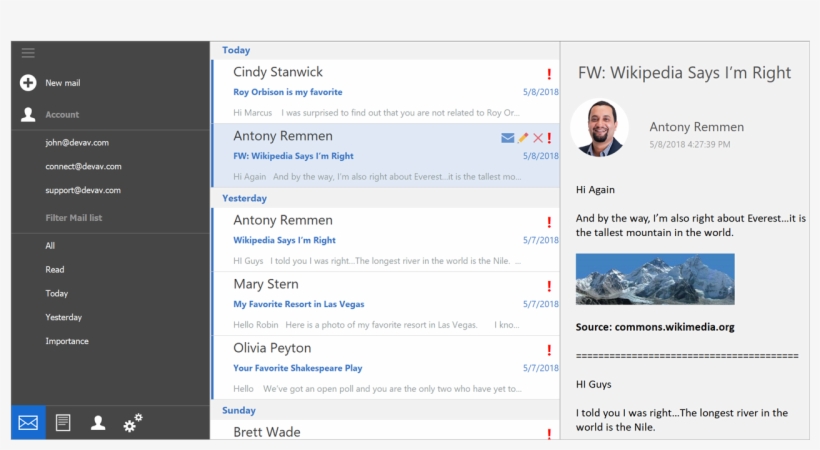Filter mail list by All

click(50, 246)
